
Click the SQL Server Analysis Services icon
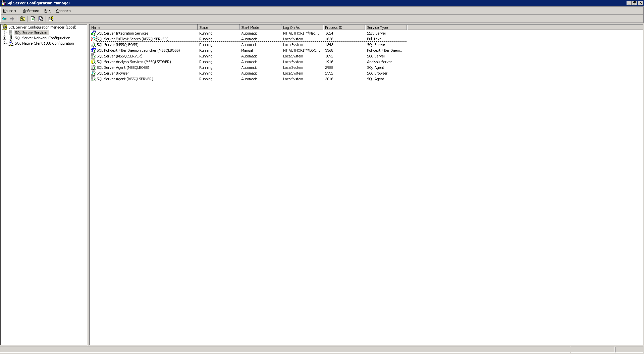tap(94, 62)
